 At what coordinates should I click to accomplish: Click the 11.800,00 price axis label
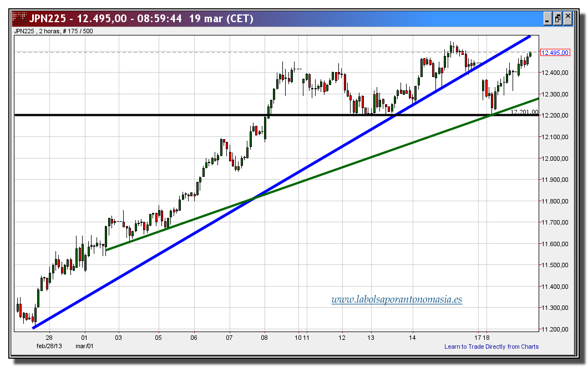click(555, 201)
